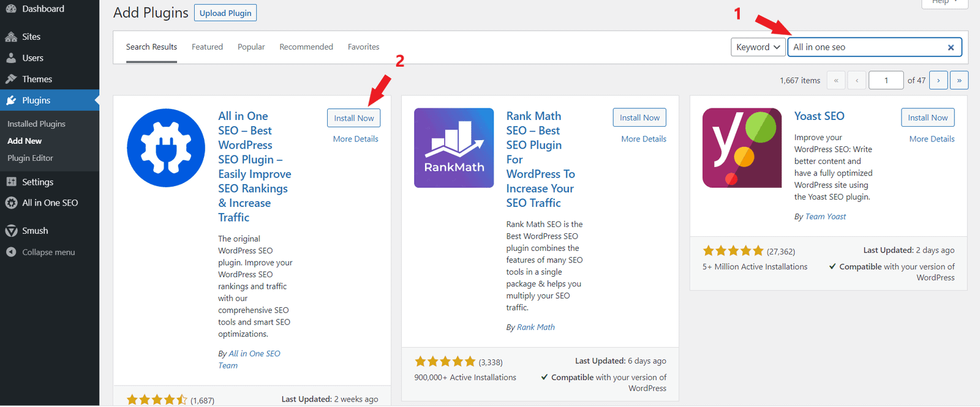View More Details for All in One SEO
The image size is (980, 407).
point(356,139)
